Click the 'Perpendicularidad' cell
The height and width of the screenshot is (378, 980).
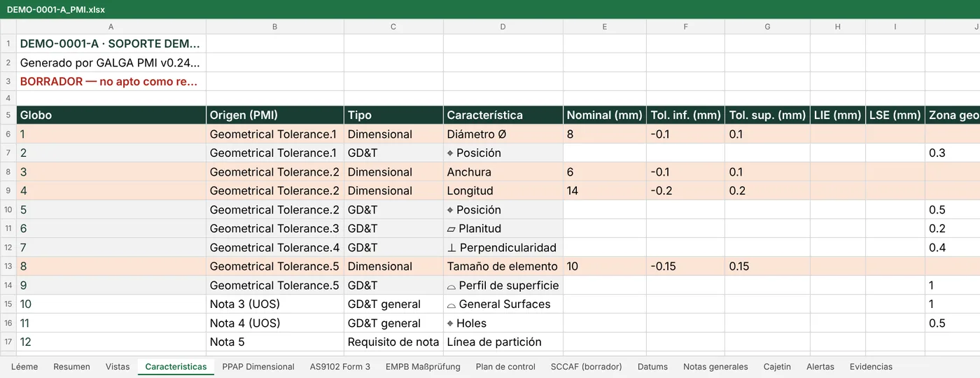pos(503,247)
